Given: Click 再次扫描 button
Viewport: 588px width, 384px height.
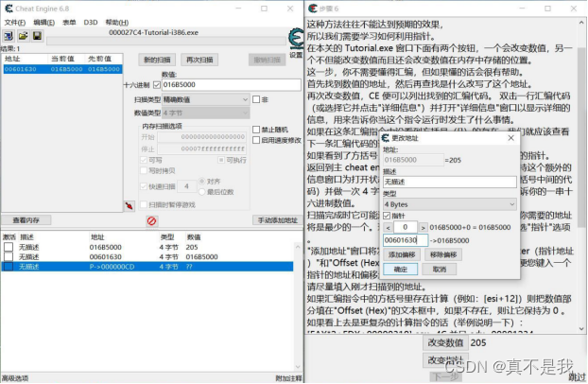Looking at the screenshot, I should (x=199, y=60).
